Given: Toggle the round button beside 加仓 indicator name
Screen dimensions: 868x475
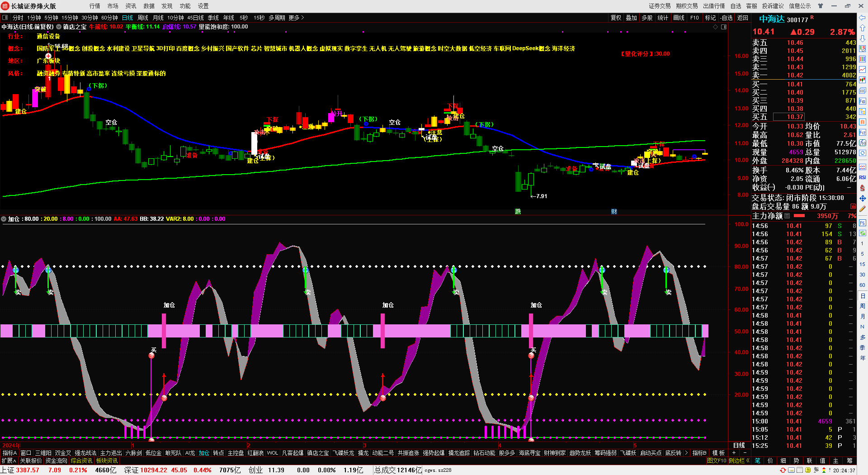Looking at the screenshot, I should (4, 219).
